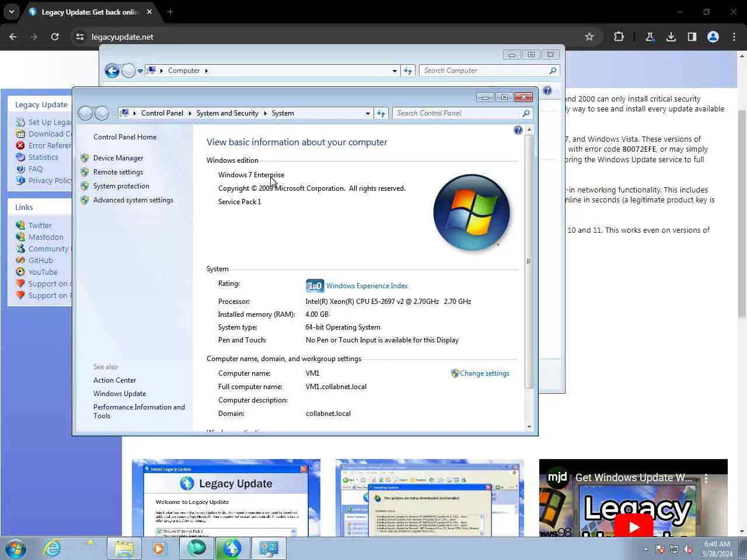Open Performance Information and Tools
Image resolution: width=747 pixels, height=560 pixels.
click(139, 411)
